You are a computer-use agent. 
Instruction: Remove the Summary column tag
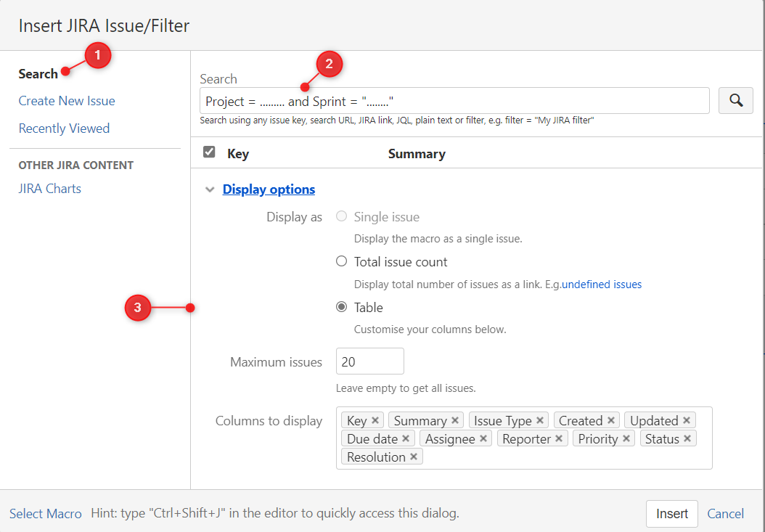point(455,420)
